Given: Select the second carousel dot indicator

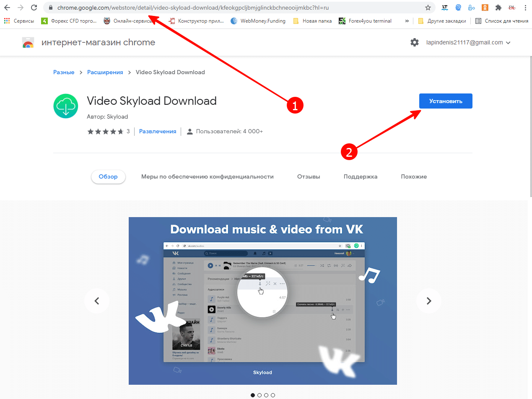Looking at the screenshot, I should pyautogui.click(x=260, y=395).
